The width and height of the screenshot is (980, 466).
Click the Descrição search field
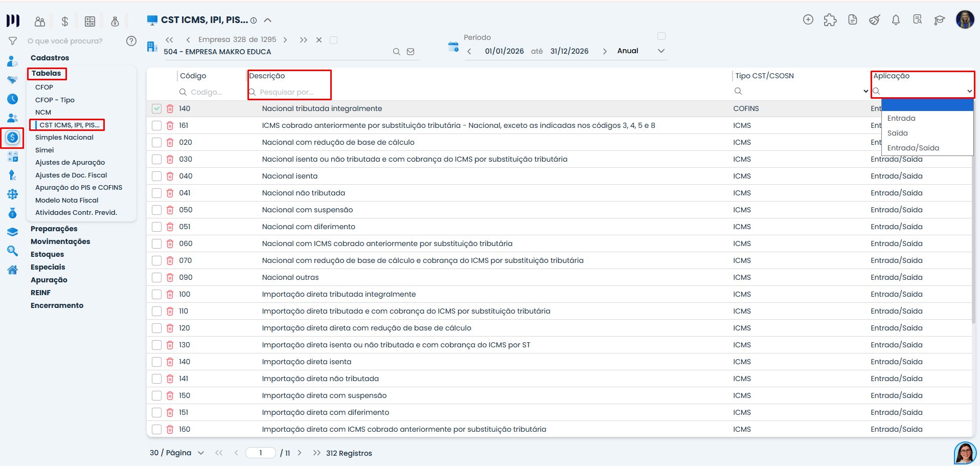[x=291, y=92]
